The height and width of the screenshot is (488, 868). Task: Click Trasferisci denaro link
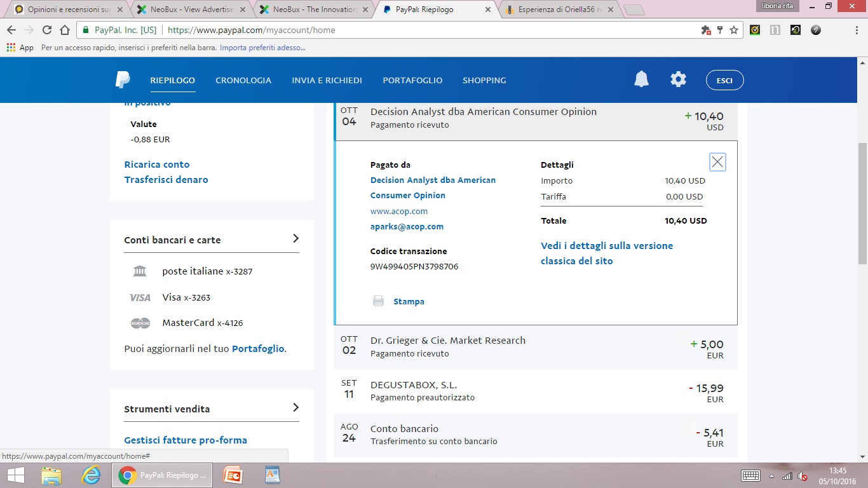click(166, 180)
